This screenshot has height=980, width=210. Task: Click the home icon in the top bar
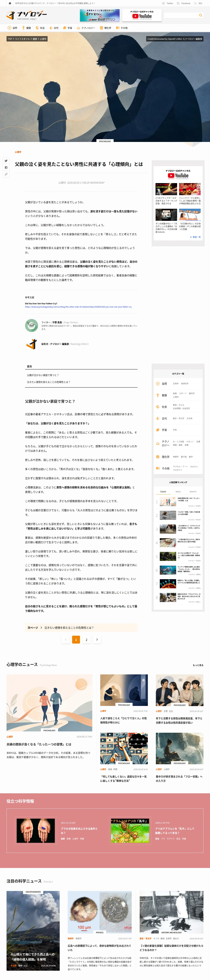pos(10,3)
